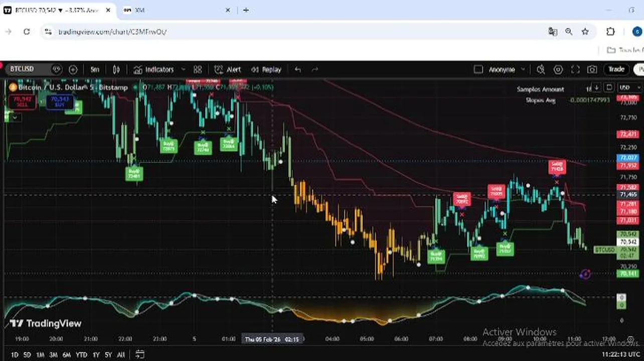Switch to the XM browser tab
This screenshot has height=361, width=644.
(x=176, y=10)
